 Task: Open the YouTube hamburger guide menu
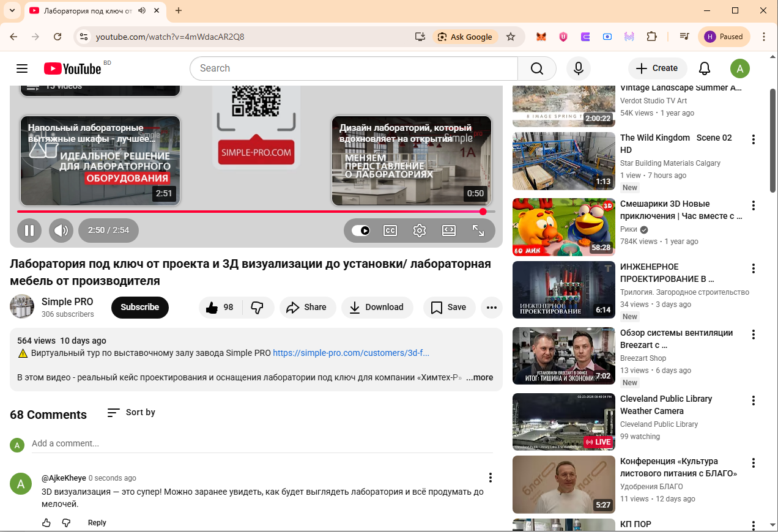[22, 68]
